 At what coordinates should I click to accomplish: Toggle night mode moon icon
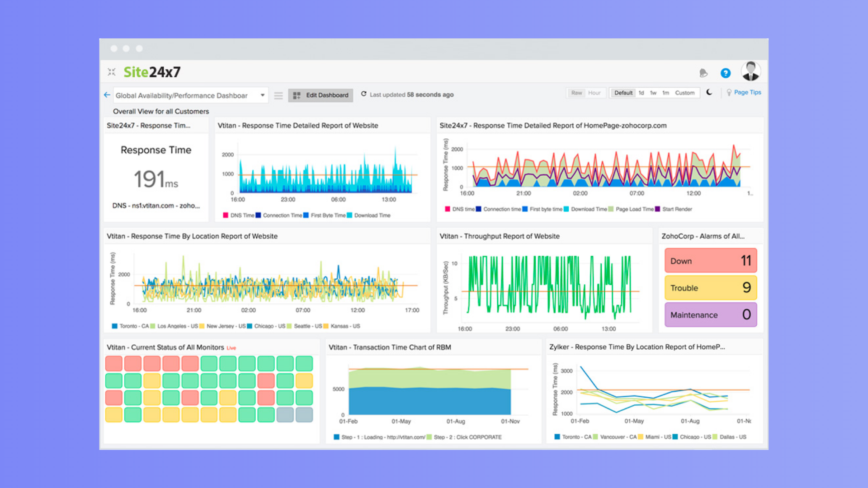pos(709,92)
